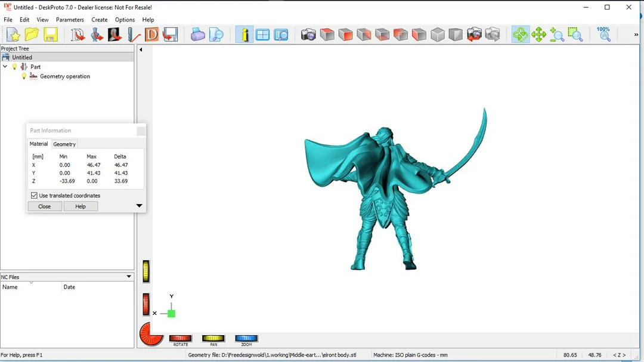Image resolution: width=644 pixels, height=362 pixels.
Task: Click the portrait bitmap with red arrow icon
Action: (x=115, y=35)
